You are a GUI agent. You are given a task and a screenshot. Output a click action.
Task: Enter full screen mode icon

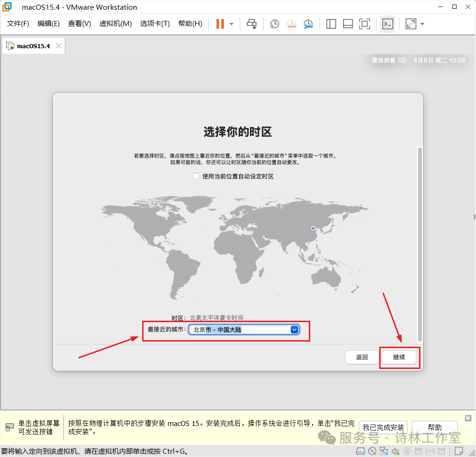364,24
